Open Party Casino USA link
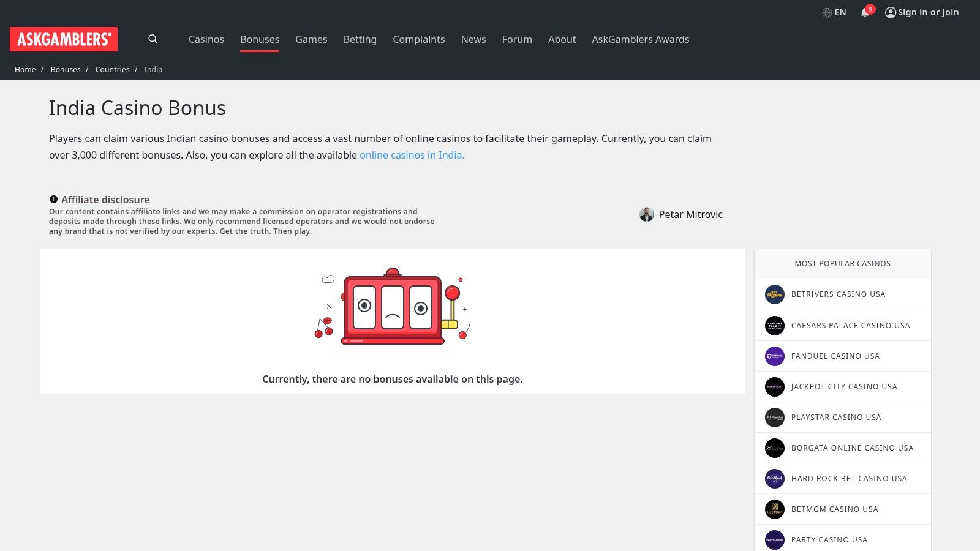The image size is (980, 551). [x=829, y=539]
